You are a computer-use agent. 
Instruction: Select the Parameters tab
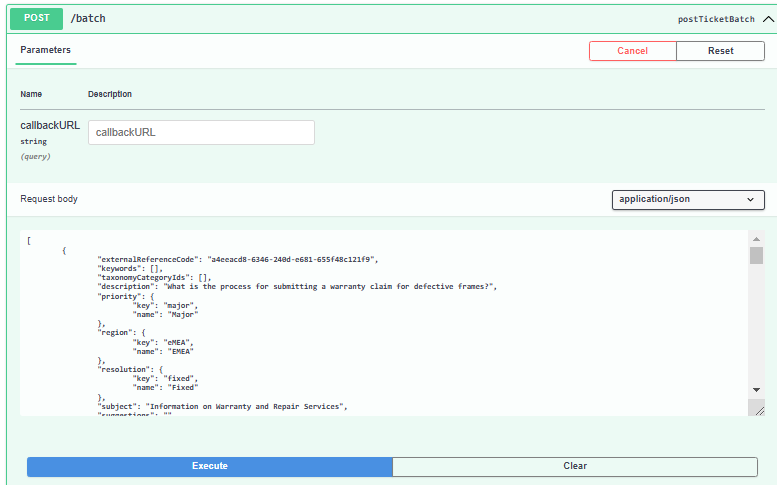(x=46, y=50)
